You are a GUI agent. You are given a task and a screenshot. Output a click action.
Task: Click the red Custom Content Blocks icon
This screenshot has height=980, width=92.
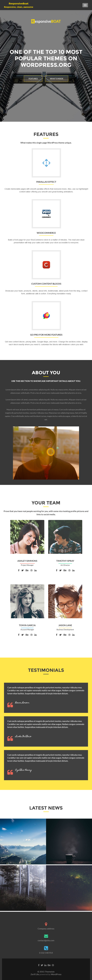(46, 264)
